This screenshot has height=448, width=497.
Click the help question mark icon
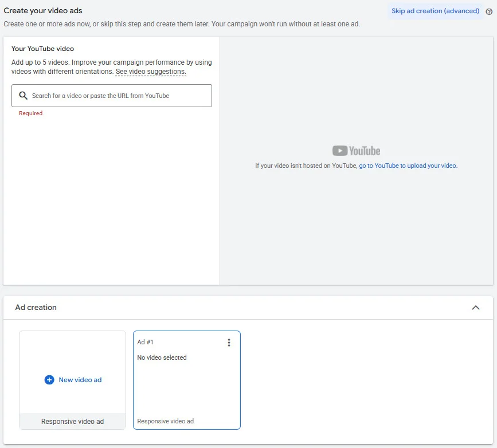[489, 11]
